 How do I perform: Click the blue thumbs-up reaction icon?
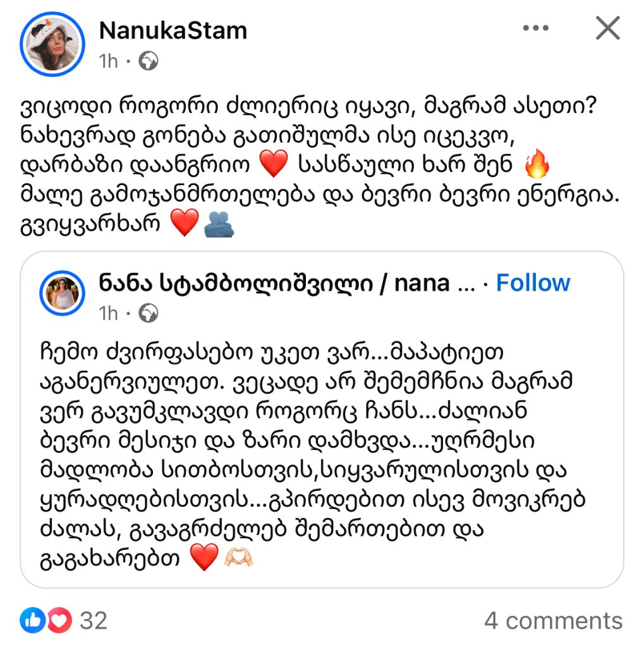[32, 620]
